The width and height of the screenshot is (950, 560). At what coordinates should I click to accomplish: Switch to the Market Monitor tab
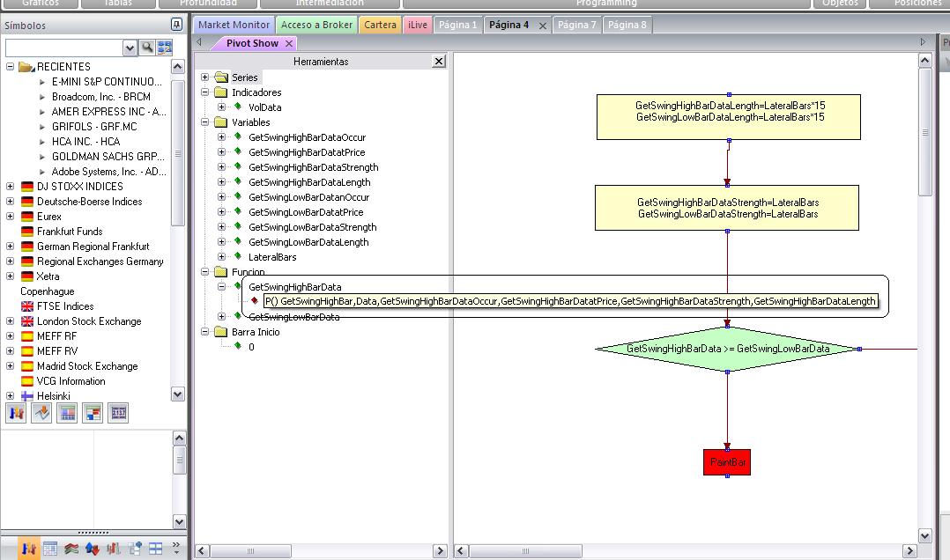pyautogui.click(x=234, y=25)
